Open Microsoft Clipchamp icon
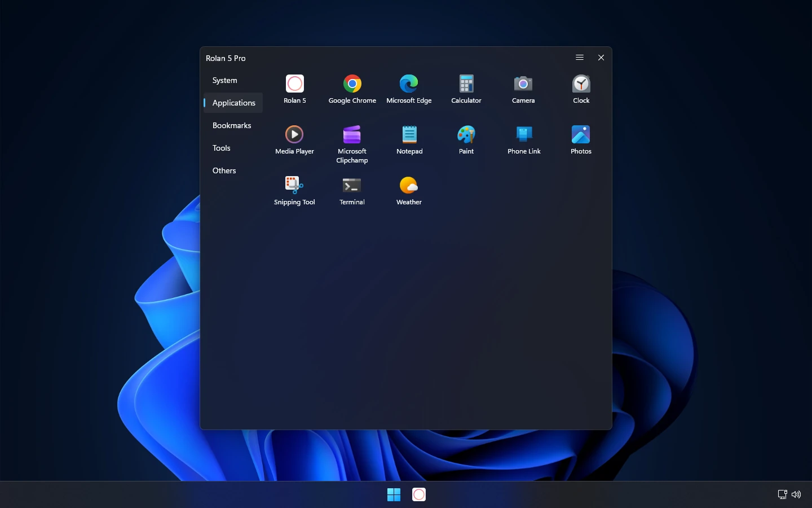 click(x=352, y=134)
